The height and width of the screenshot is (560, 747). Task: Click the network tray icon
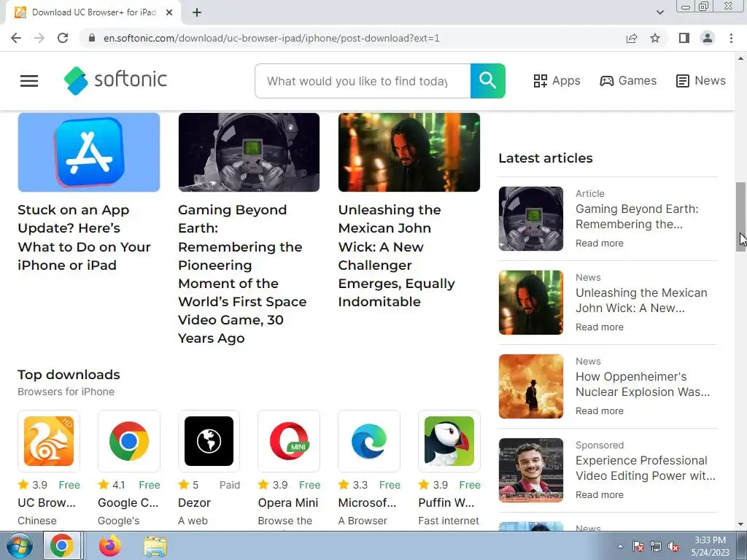656,547
